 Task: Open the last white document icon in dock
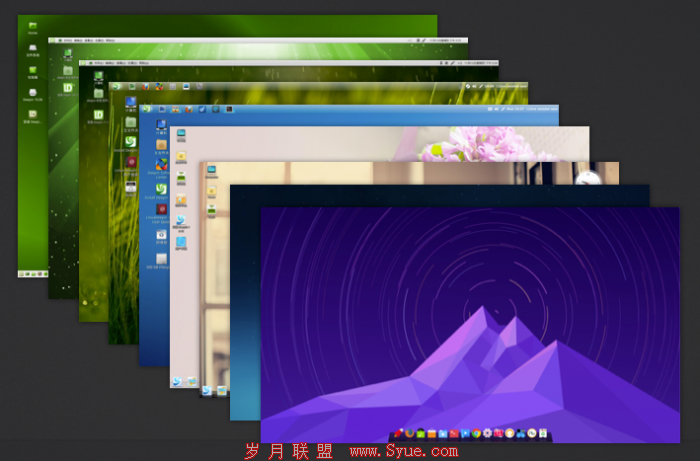click(543, 433)
